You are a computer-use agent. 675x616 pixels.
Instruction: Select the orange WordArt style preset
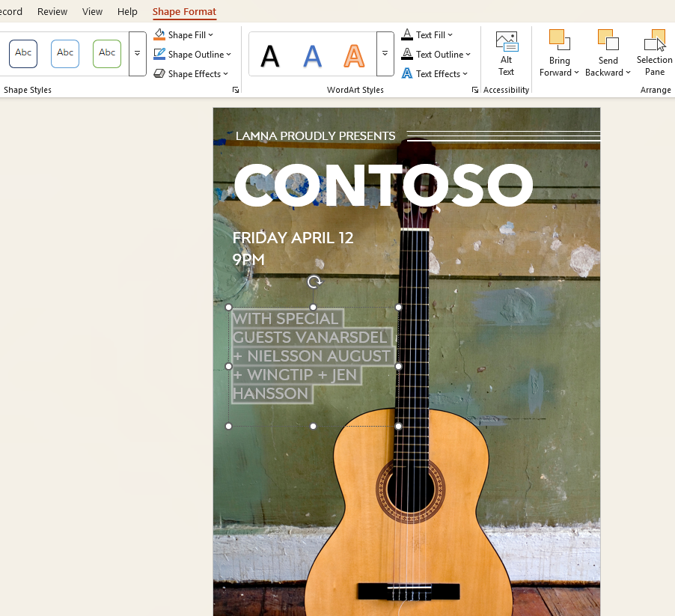click(352, 54)
